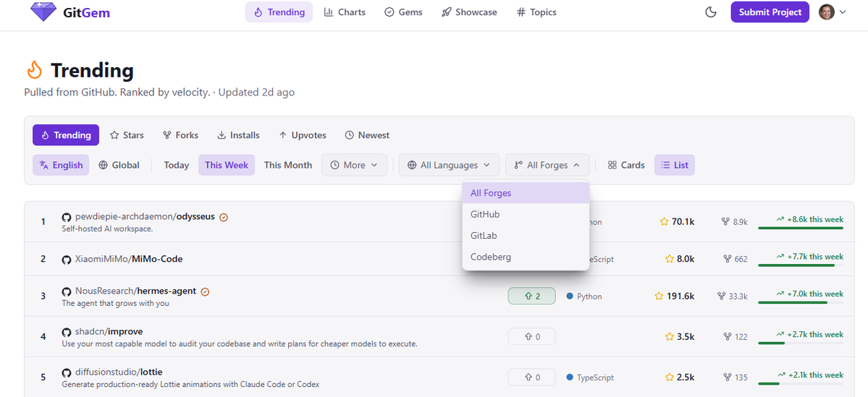Click the GitGem diamond logo

(x=43, y=12)
